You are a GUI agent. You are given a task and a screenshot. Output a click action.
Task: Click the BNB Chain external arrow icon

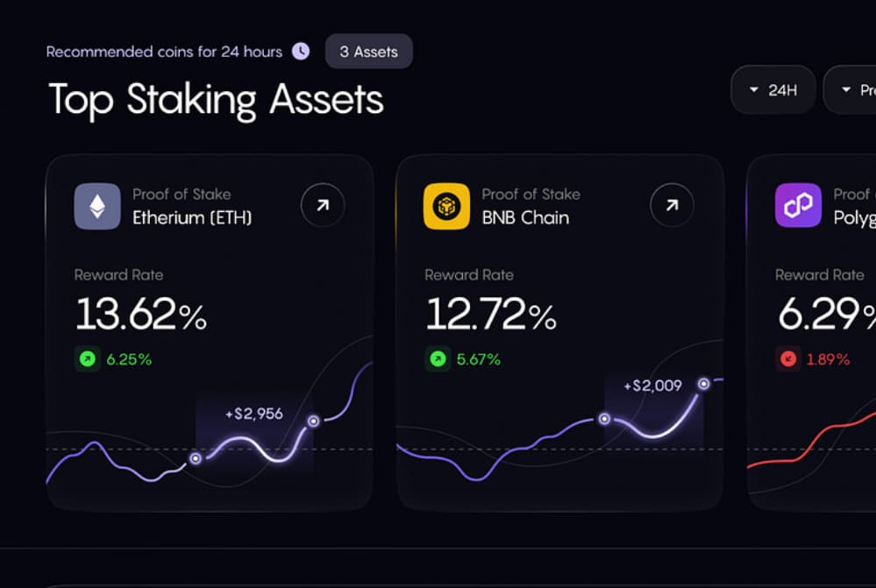(x=671, y=205)
